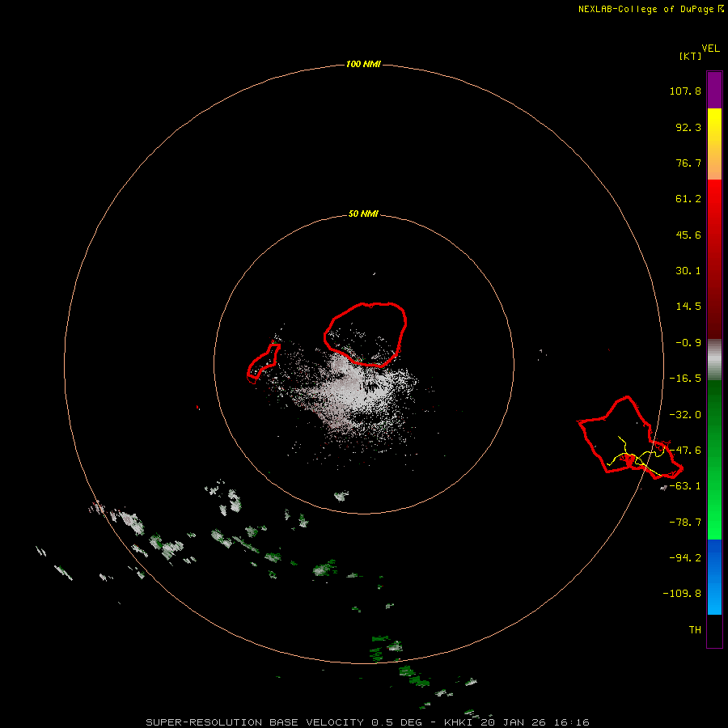
Task: Click the 61.2 velocity scale value
Action: (688, 199)
